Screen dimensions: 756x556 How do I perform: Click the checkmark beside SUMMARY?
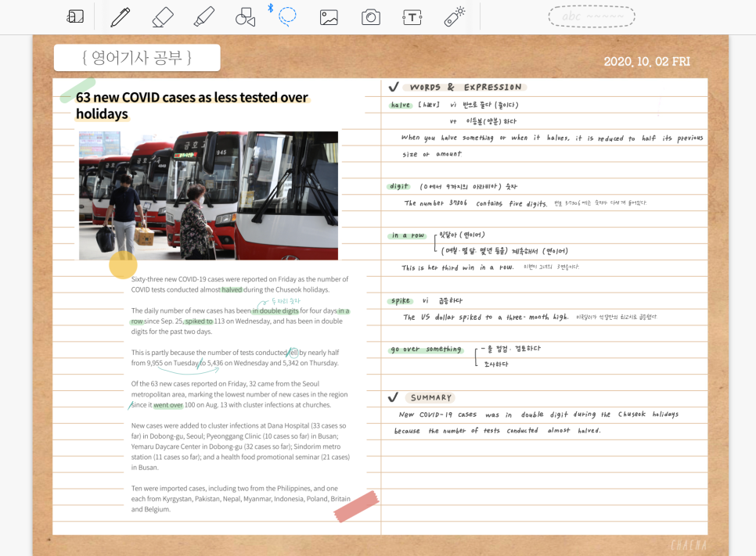[x=393, y=397]
